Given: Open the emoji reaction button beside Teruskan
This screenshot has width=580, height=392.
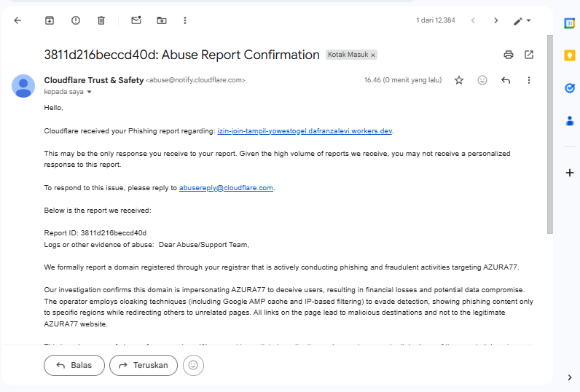Looking at the screenshot, I should tap(193, 365).
